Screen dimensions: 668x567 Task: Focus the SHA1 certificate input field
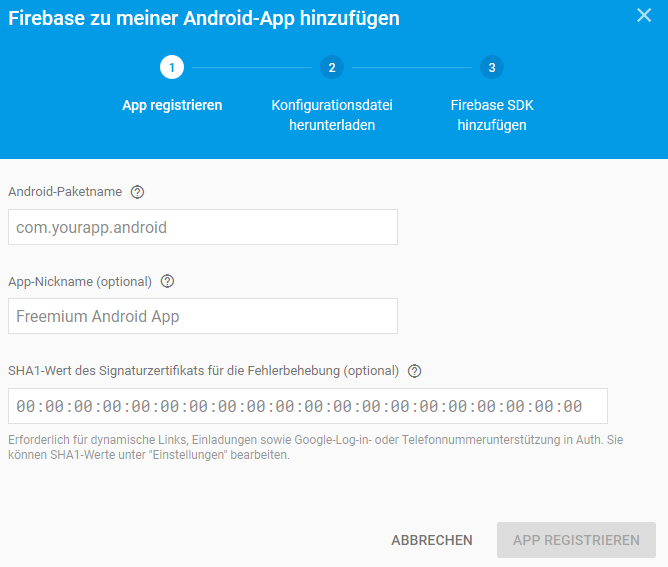(308, 406)
